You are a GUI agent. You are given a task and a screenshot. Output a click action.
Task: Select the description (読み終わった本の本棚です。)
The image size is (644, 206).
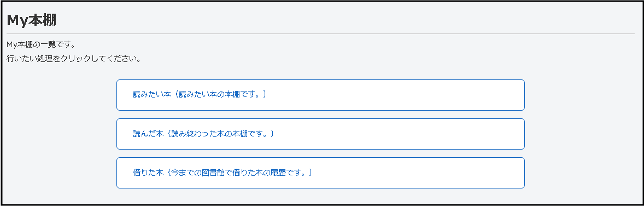tap(220, 134)
